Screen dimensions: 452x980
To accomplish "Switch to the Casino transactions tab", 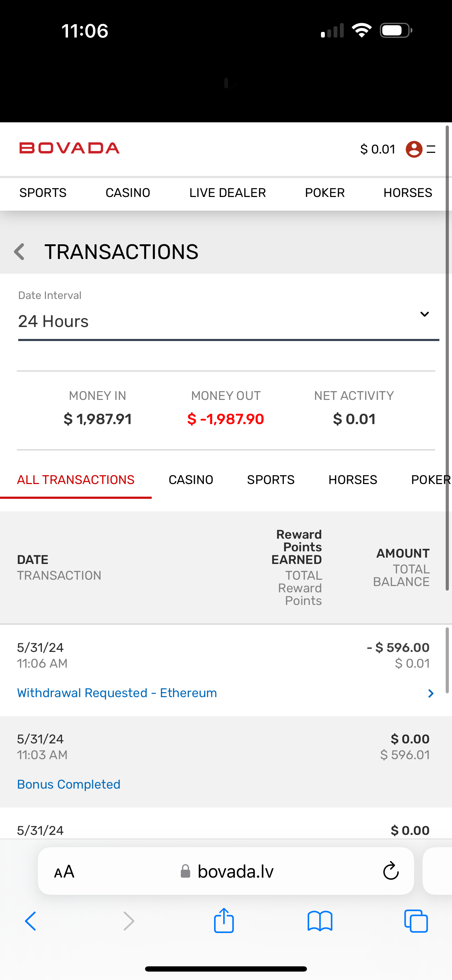I will pos(191,480).
